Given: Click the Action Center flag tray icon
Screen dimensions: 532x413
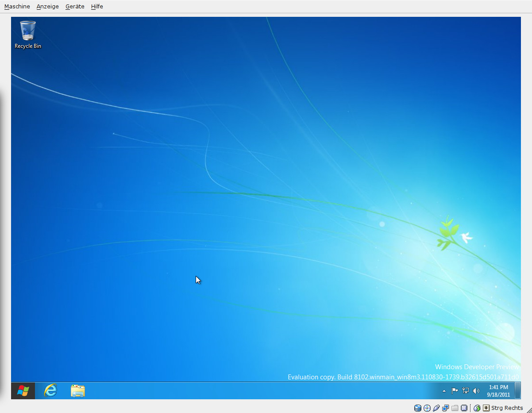Looking at the screenshot, I should pyautogui.click(x=455, y=390).
